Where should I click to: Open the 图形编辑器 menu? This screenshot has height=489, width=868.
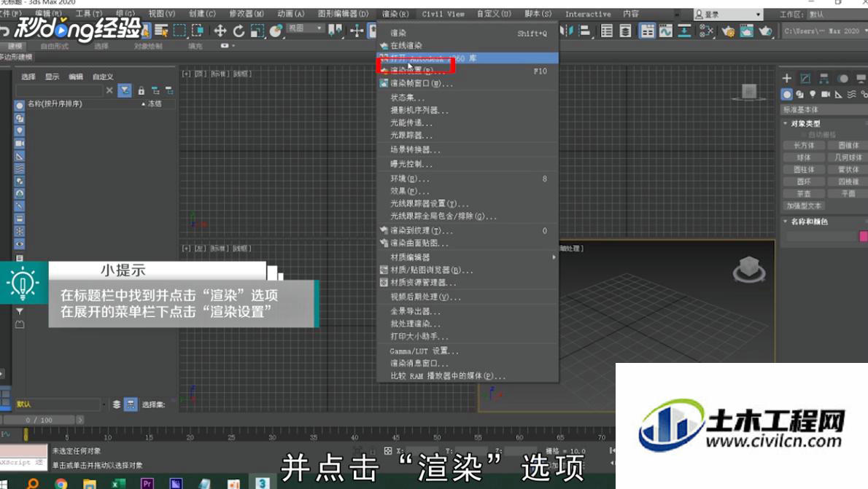[344, 14]
